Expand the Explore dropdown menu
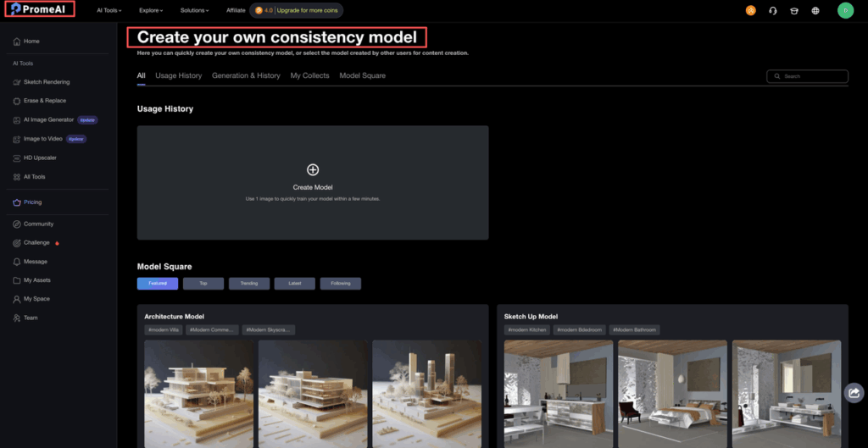 (x=151, y=10)
